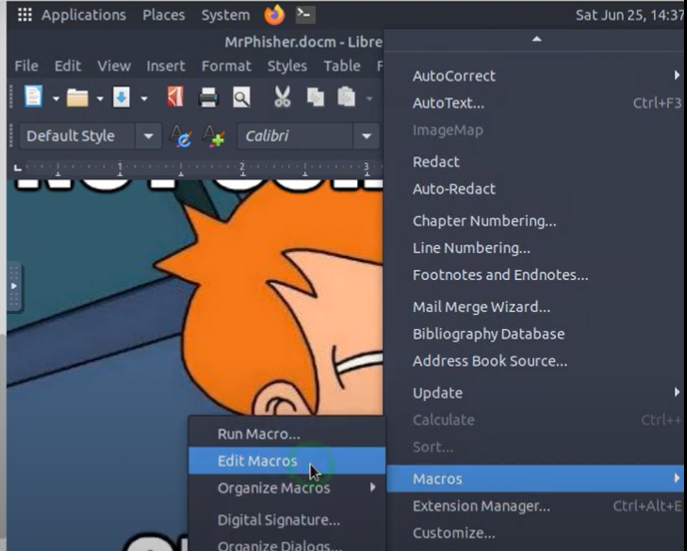Click the Paste clipboard icon
The height and width of the screenshot is (551, 687).
346,97
